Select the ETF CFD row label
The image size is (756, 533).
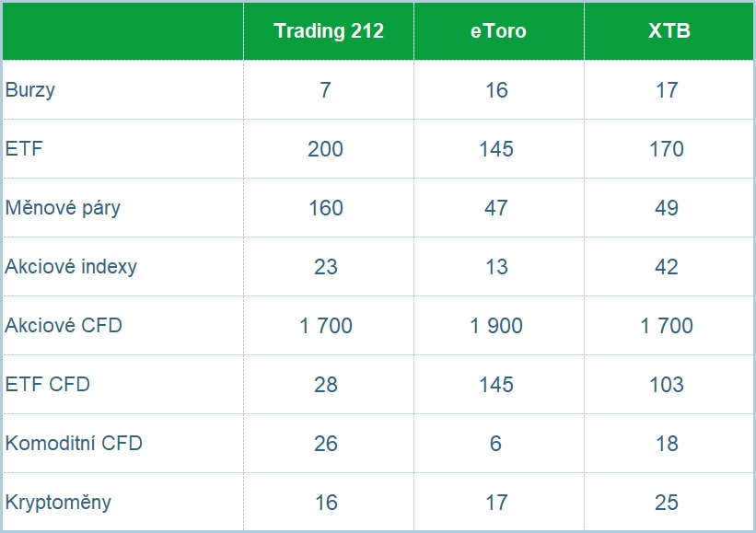tap(48, 385)
